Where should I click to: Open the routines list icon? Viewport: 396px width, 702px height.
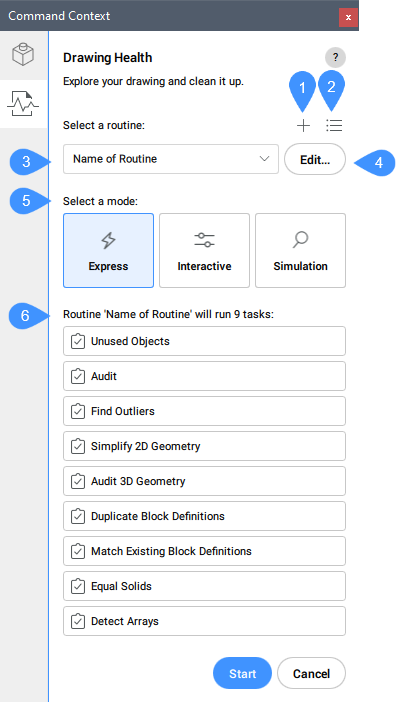[x=334, y=126]
